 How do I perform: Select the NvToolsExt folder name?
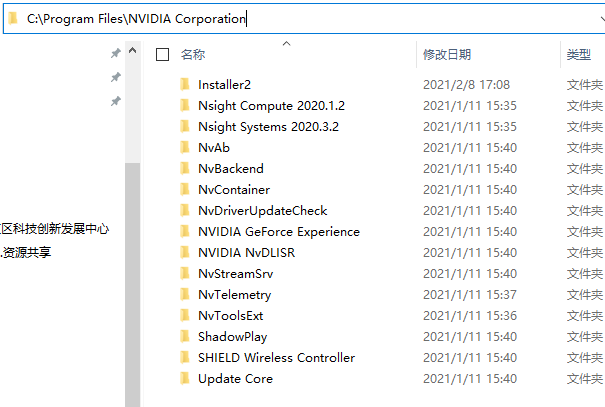(230, 316)
